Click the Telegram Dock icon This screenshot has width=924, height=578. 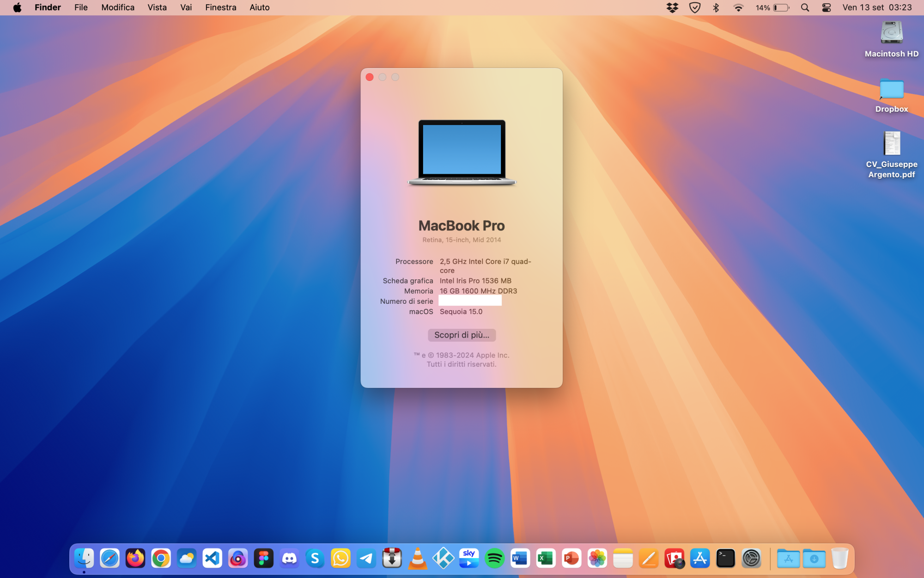pyautogui.click(x=366, y=559)
